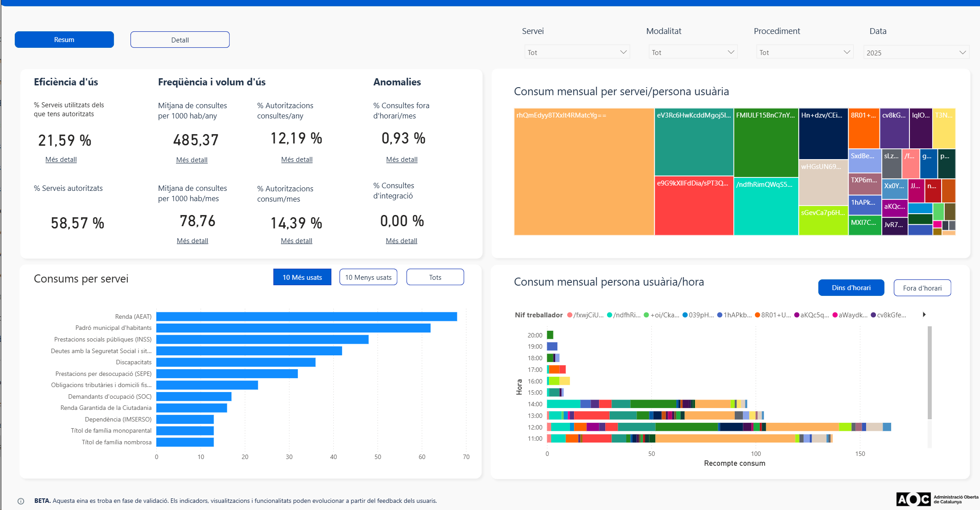Expand the Procediment dropdown
Image resolution: width=980 pixels, height=510 pixels.
(x=804, y=52)
